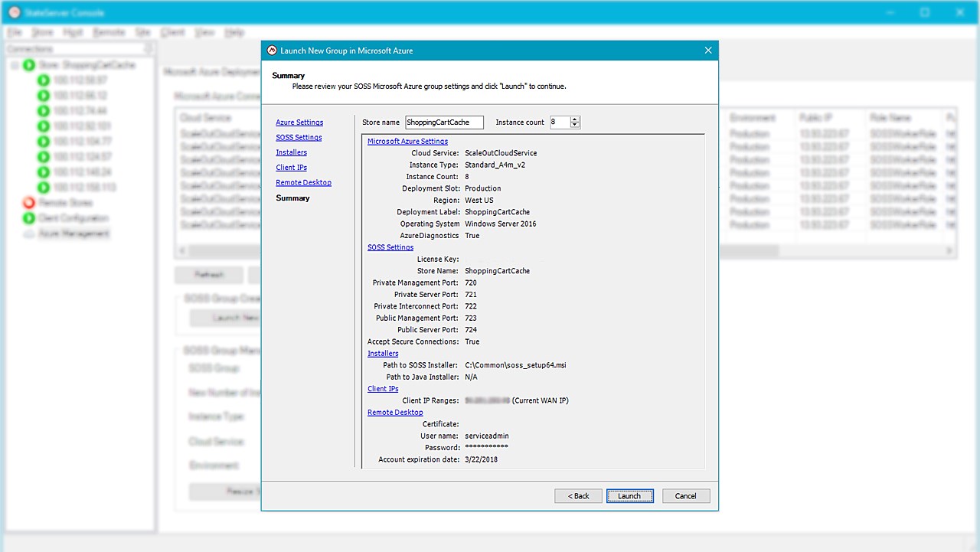Click the red Remote Stores icon

[x=29, y=203]
